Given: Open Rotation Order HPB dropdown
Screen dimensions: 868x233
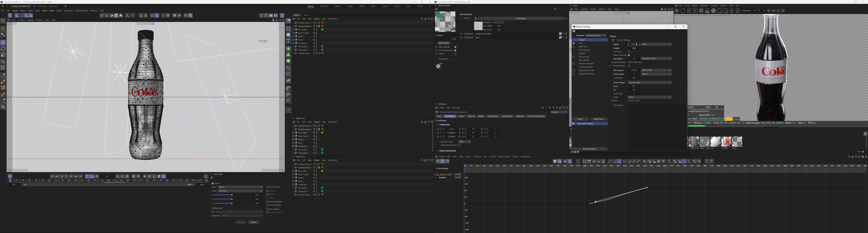Looking at the screenshot, I should pyautogui.click(x=465, y=142).
